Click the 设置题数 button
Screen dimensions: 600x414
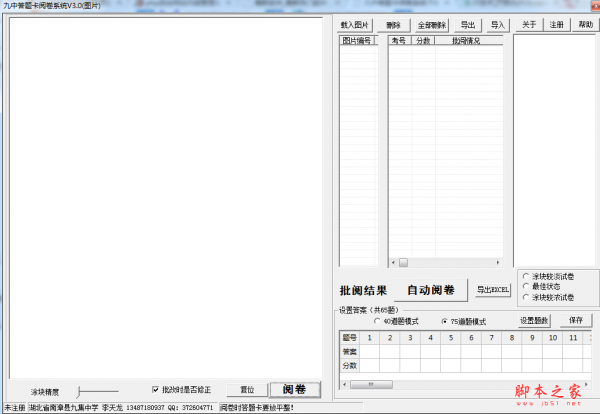click(534, 321)
